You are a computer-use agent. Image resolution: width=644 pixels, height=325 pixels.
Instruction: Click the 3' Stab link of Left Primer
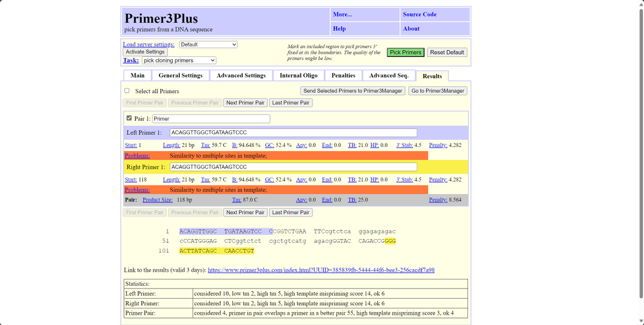(405, 145)
